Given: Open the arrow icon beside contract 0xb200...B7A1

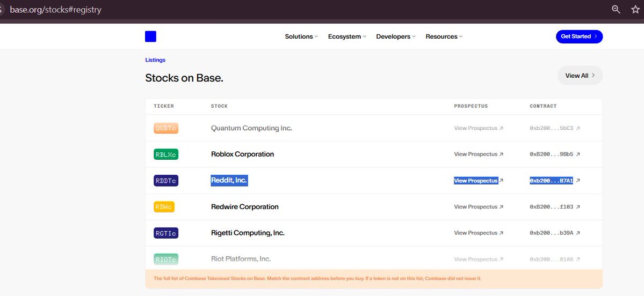Looking at the screenshot, I should coord(578,181).
